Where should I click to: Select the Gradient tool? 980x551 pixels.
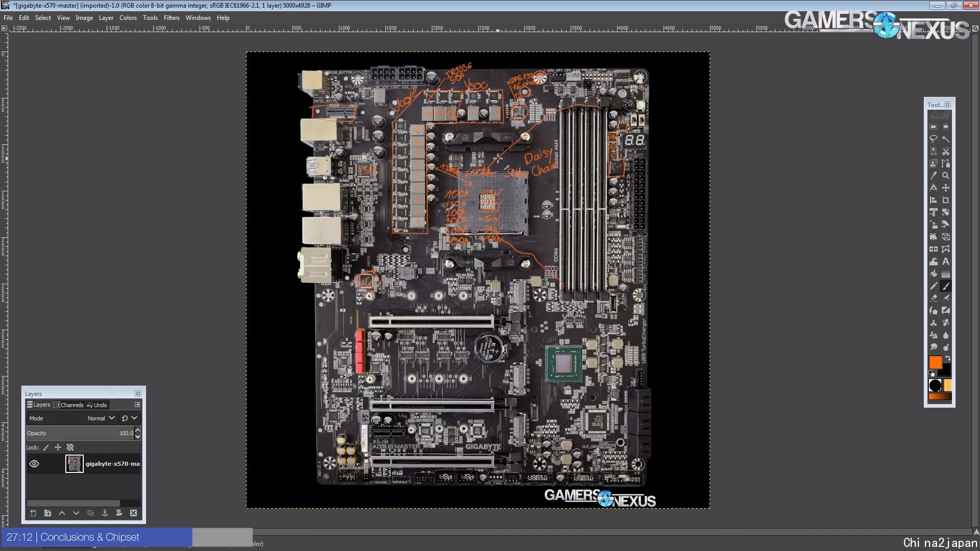pyautogui.click(x=946, y=273)
